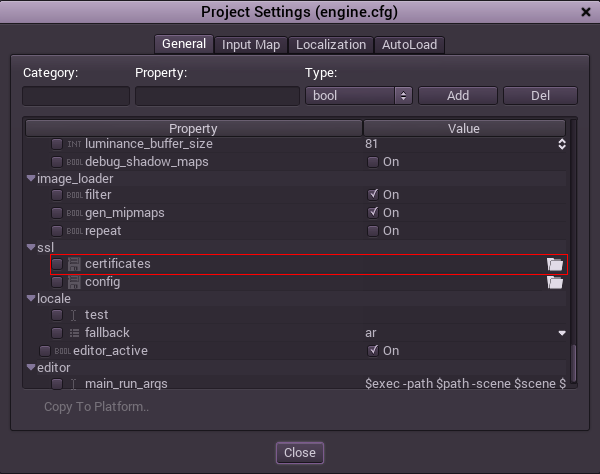Click the list icon beside fallback
The image size is (600, 474).
(74, 333)
